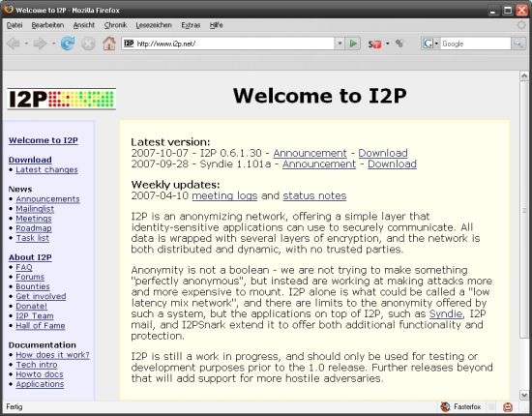Screen dimensions: 532x416
Task: Click the Forward navigation arrow
Action: (40, 44)
